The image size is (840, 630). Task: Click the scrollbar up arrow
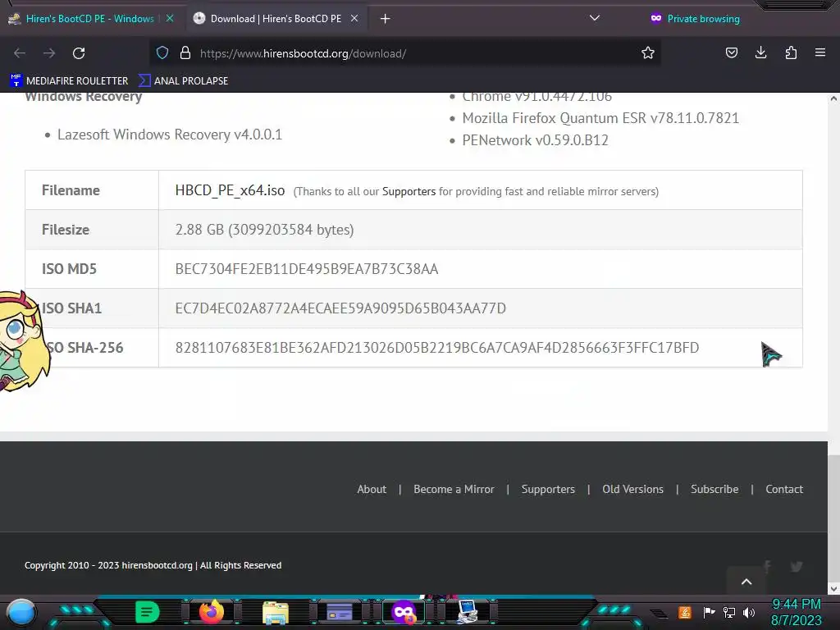[833, 98]
